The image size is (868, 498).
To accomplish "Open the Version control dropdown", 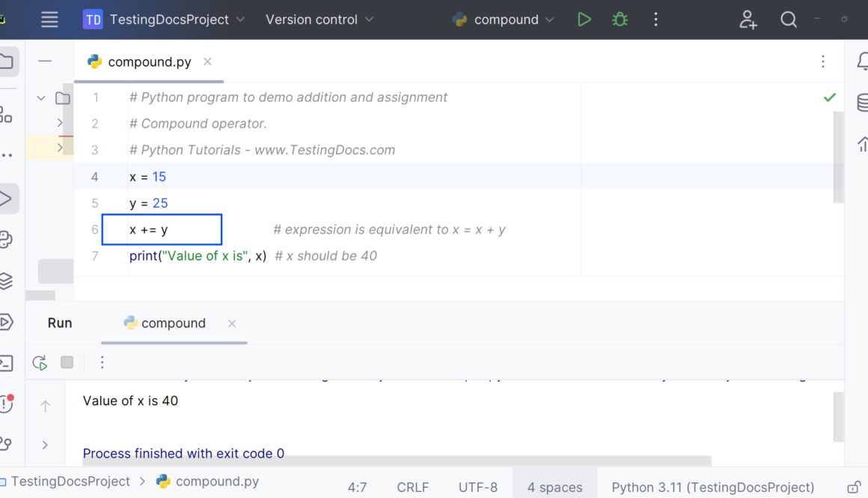I will pos(320,19).
